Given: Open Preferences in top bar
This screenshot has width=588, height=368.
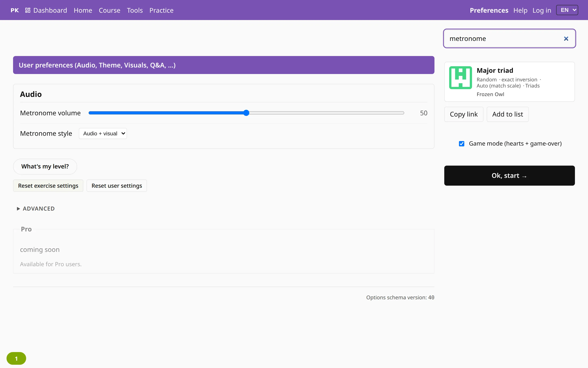Looking at the screenshot, I should (x=489, y=10).
